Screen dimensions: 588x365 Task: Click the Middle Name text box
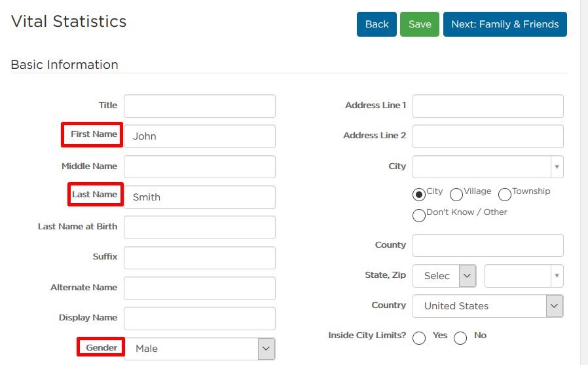coord(200,166)
